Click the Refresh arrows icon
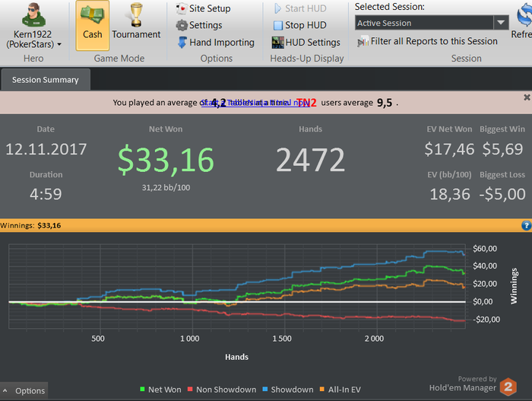 (x=524, y=15)
